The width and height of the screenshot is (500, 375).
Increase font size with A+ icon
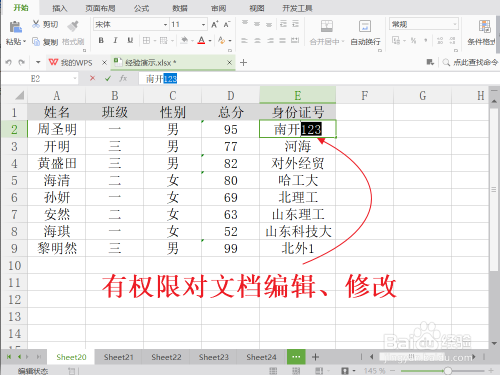pos(215,24)
